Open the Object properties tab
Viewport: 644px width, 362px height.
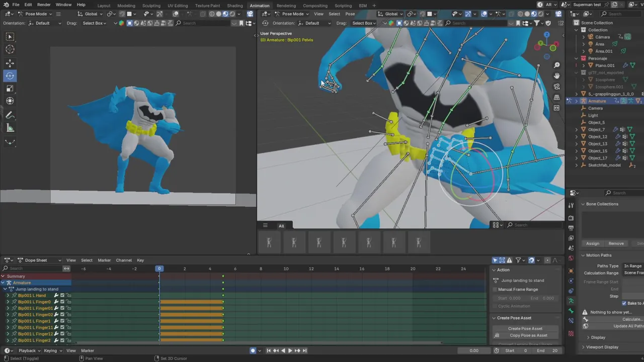[571, 270]
